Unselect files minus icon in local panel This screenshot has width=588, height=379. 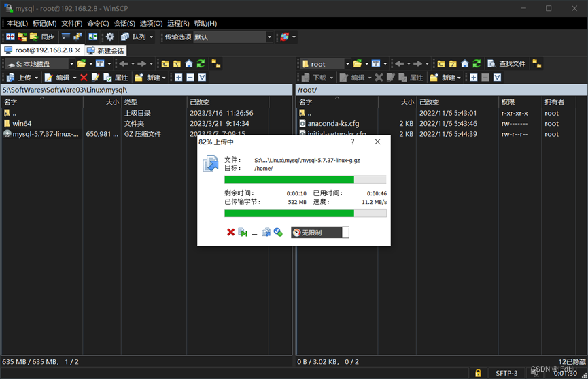tap(190, 78)
